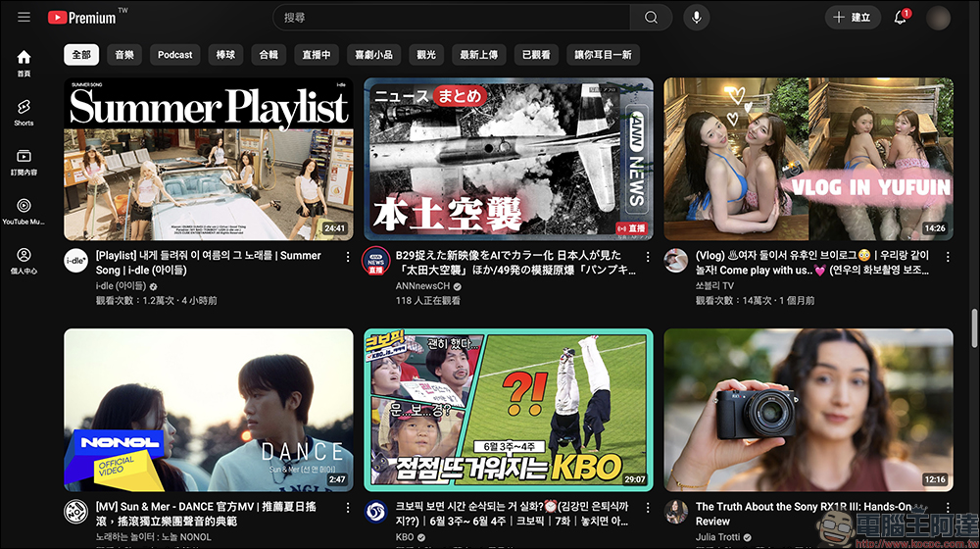Open the i-dle Summer Song playlist title

(208, 263)
